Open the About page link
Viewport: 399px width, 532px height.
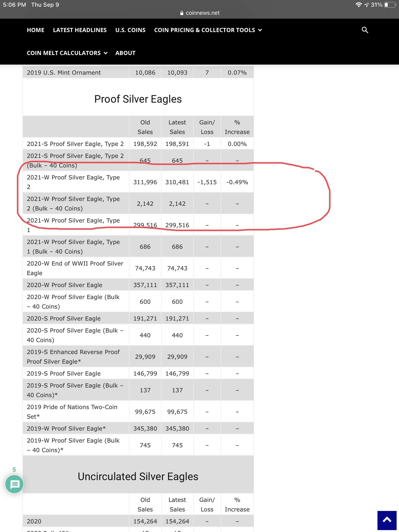coord(125,53)
